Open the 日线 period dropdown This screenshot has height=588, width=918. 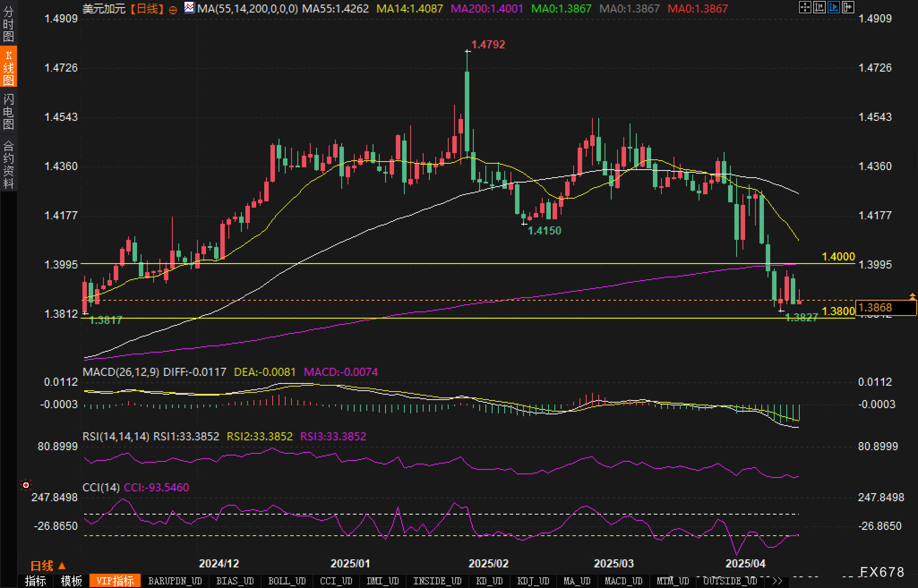pyautogui.click(x=47, y=566)
